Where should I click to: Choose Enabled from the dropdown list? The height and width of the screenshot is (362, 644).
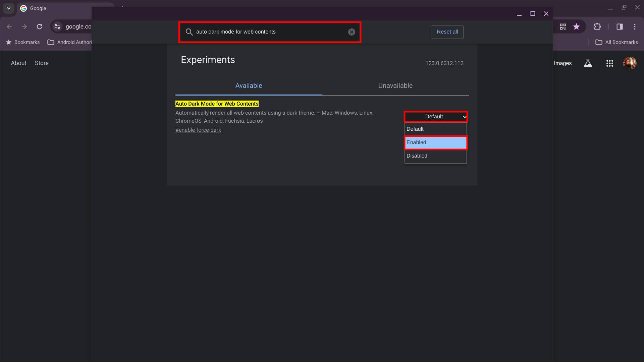(435, 142)
